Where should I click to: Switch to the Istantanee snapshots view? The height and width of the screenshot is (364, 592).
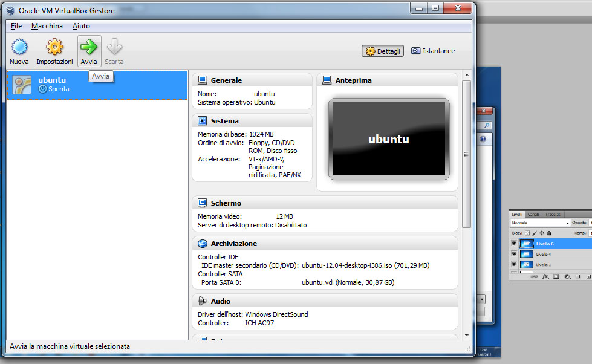(x=433, y=51)
